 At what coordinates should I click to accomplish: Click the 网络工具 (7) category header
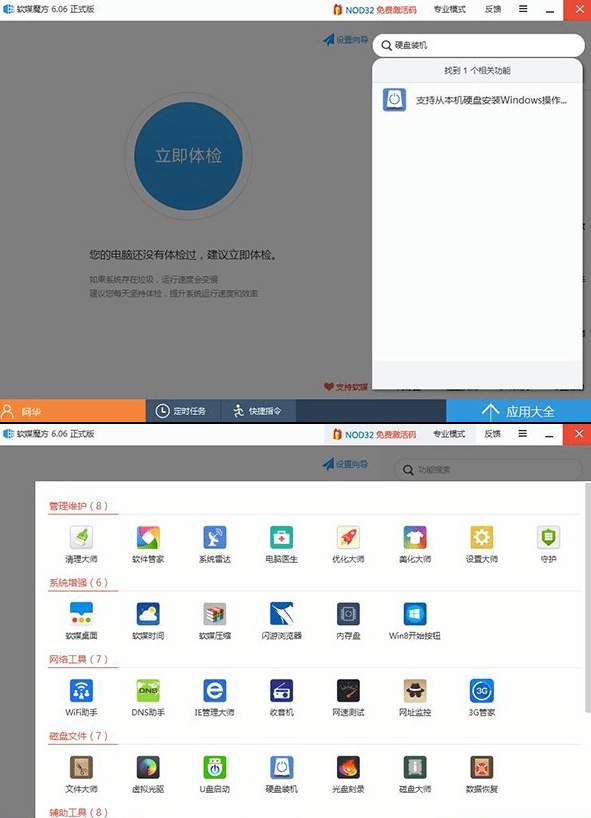(79, 659)
